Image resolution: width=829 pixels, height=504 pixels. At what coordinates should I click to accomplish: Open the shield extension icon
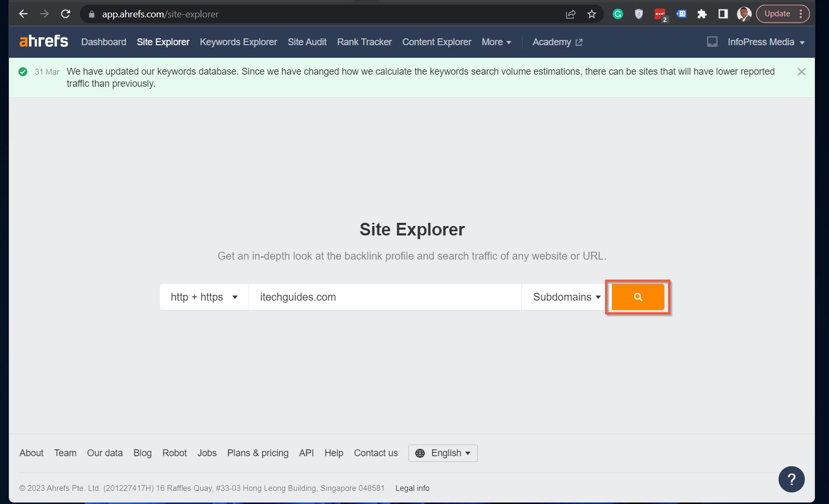click(x=639, y=14)
